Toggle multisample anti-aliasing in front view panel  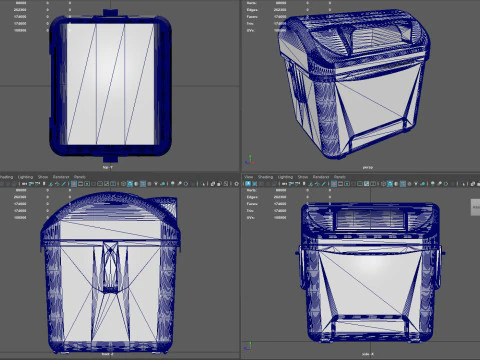point(186,184)
